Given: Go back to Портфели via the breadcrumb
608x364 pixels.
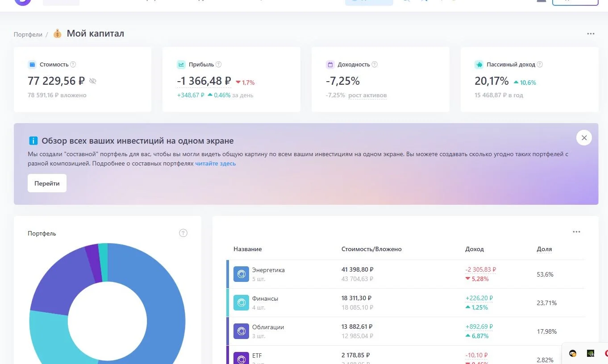Looking at the screenshot, I should pos(28,34).
